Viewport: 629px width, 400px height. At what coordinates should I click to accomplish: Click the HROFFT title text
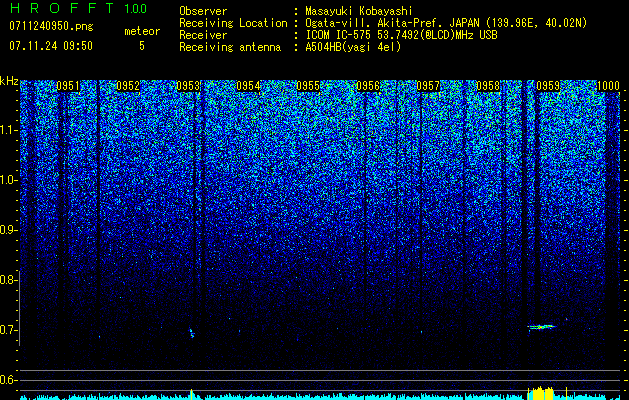[62, 8]
